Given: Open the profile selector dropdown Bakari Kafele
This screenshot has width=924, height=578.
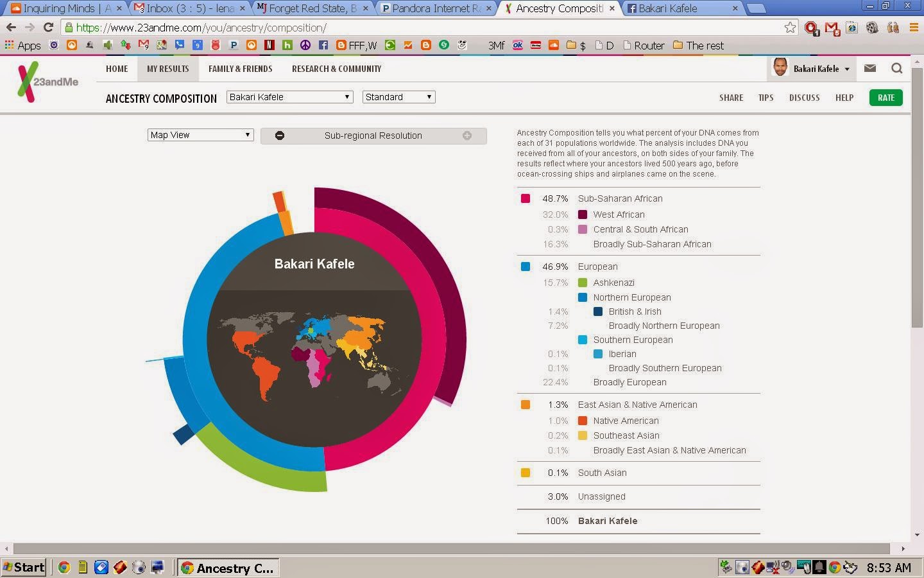Looking at the screenshot, I should 289,97.
